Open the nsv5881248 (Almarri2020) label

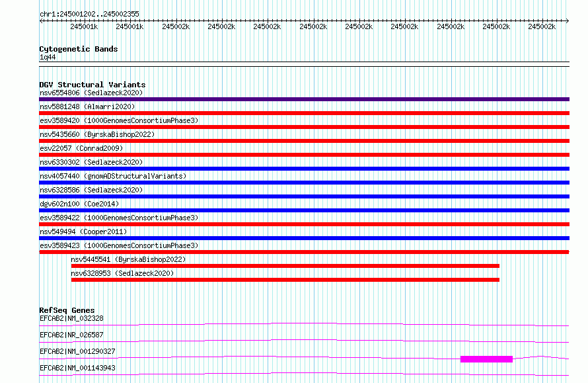coord(87,106)
